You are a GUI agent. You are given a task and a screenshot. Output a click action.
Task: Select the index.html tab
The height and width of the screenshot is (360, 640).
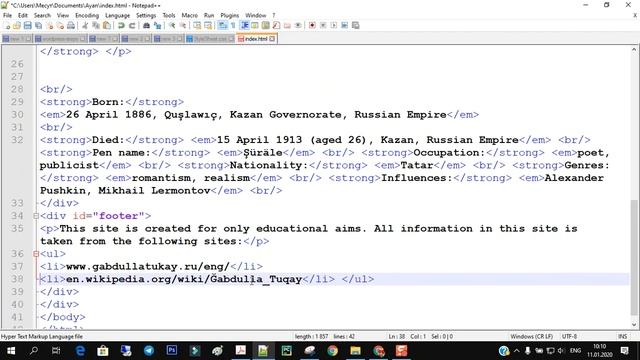pyautogui.click(x=256, y=39)
